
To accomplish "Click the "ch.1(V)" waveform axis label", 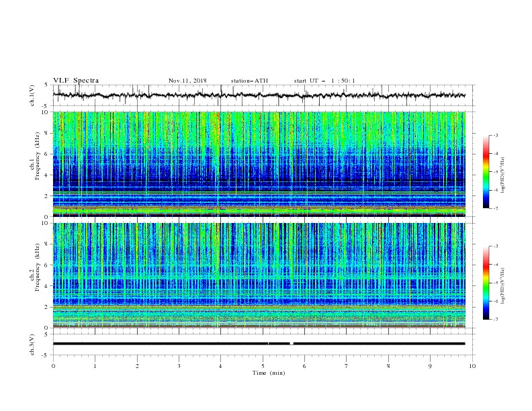I will pos(32,95).
